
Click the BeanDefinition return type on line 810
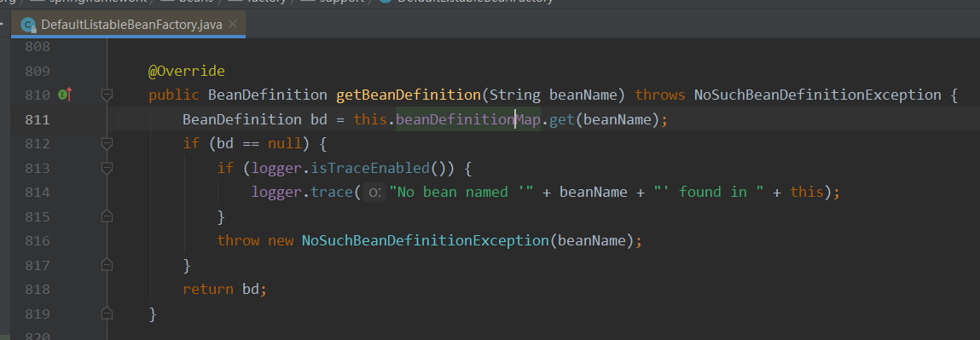click(x=268, y=95)
